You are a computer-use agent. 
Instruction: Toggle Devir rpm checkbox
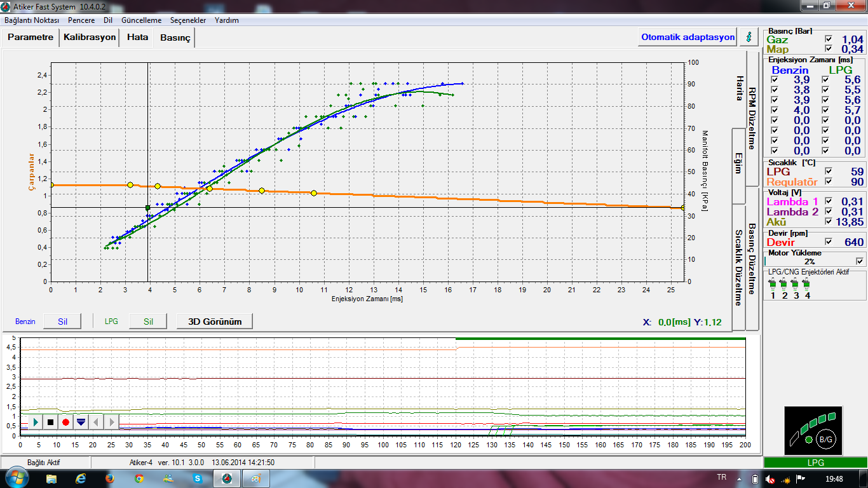pos(828,242)
